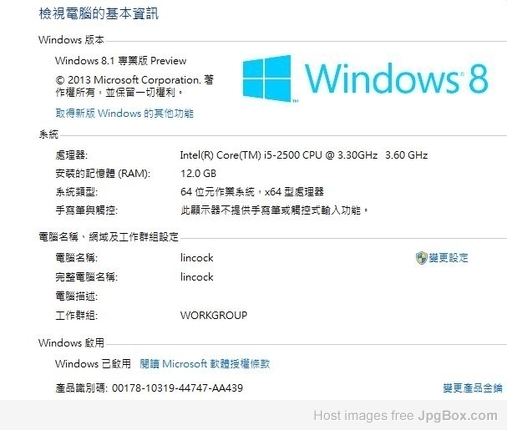Screen dimensions: 507x430
Task: Click the Windows 8.1 專業版 Preview text
Action: [121, 61]
